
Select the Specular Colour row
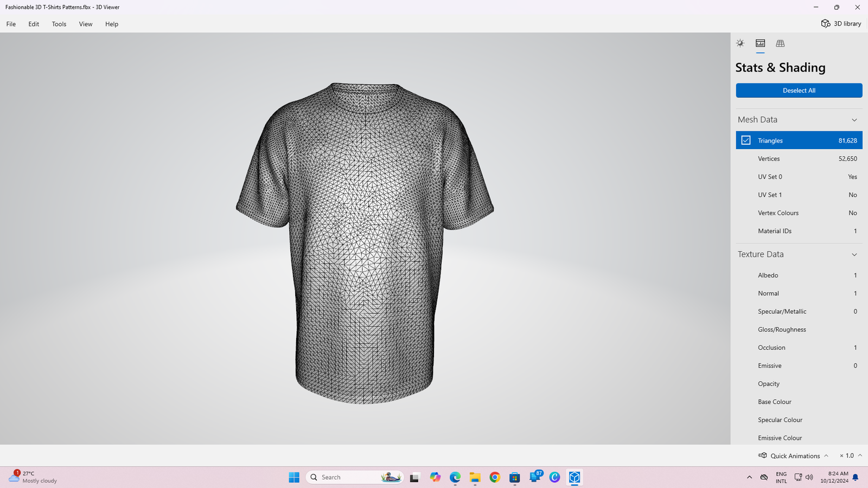pos(799,420)
